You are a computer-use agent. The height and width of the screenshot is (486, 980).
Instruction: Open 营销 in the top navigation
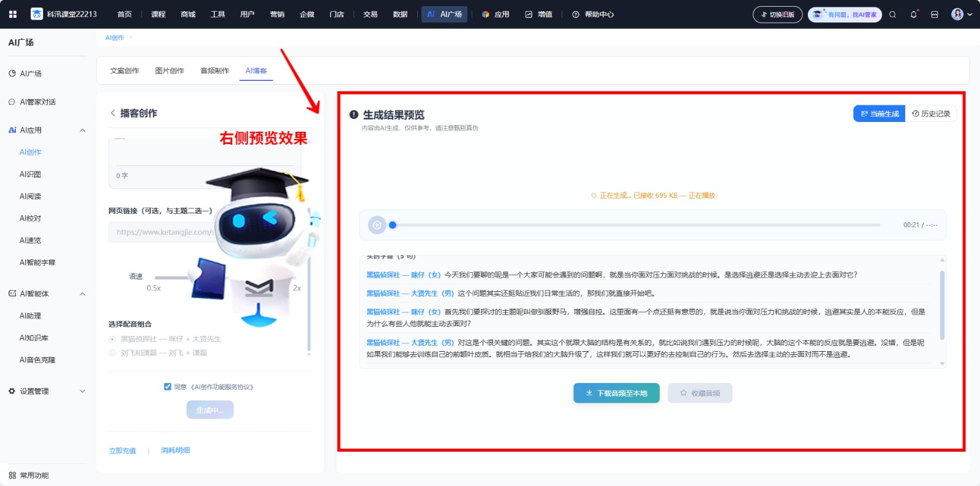pyautogui.click(x=277, y=14)
